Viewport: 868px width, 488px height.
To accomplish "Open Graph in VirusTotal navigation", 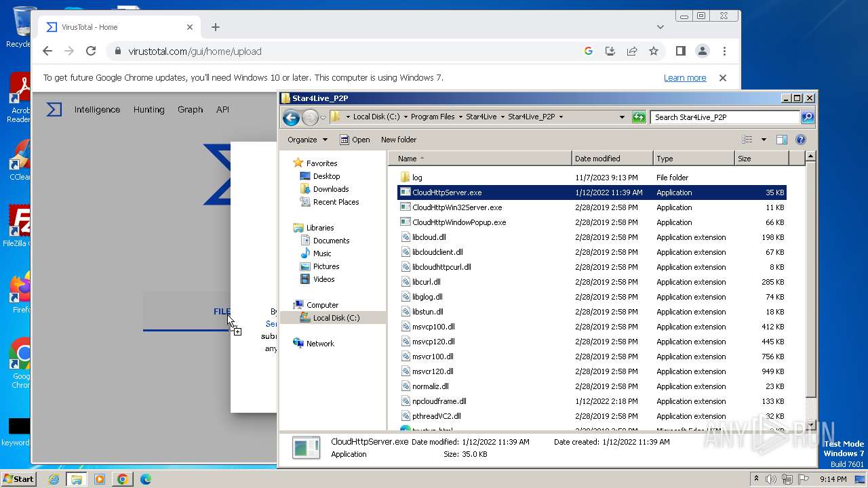I will (190, 109).
